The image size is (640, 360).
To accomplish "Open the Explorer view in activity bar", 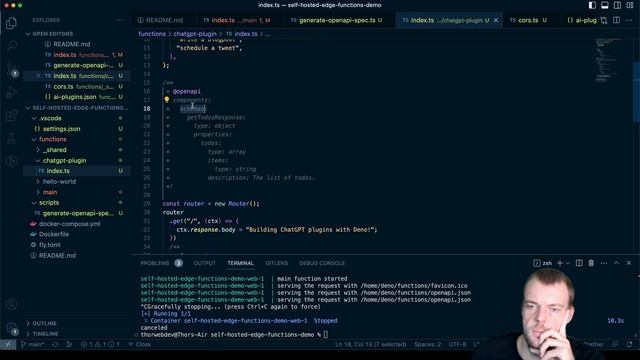I will 11,23.
